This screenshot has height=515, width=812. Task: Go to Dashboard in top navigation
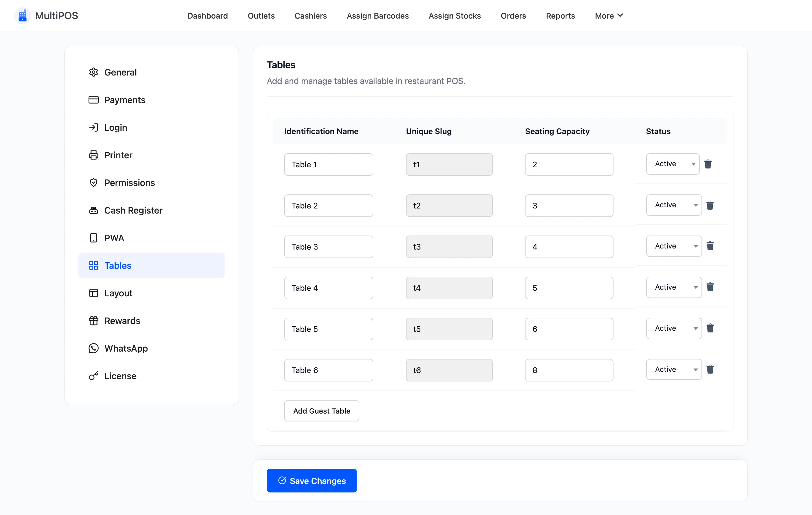point(208,16)
